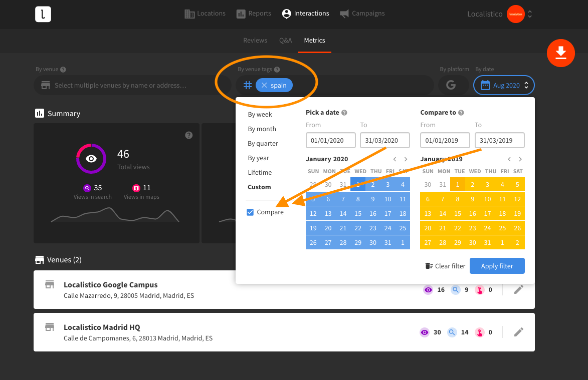
Task: Click the red Localistico account avatar
Action: 515,14
